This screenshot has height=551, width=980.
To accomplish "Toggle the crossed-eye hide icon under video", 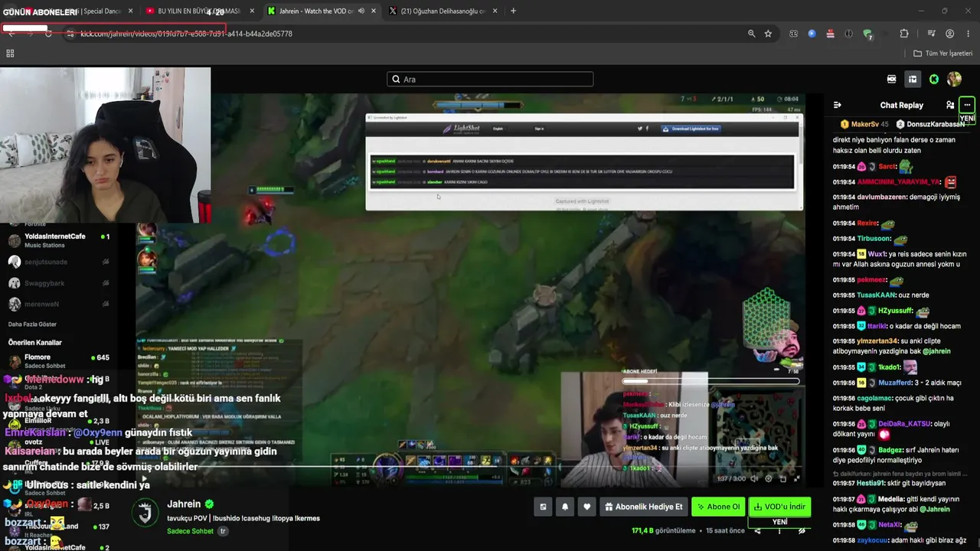I will [x=802, y=530].
